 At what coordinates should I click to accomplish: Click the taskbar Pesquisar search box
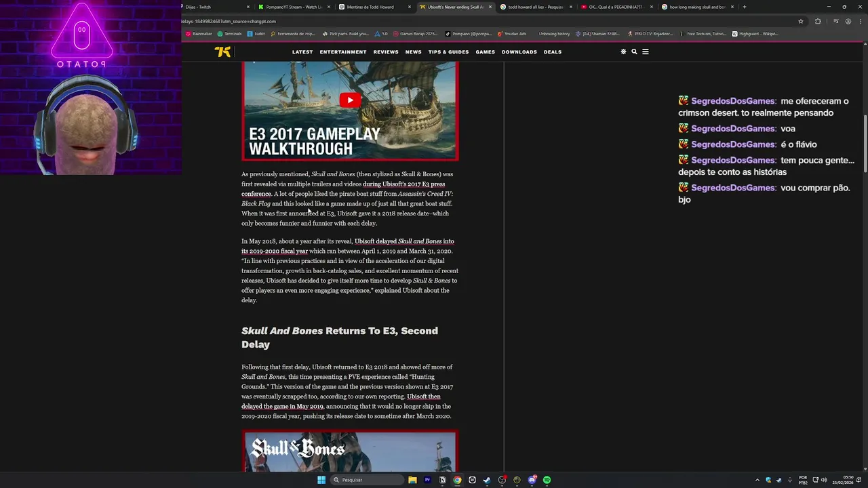coord(367,480)
